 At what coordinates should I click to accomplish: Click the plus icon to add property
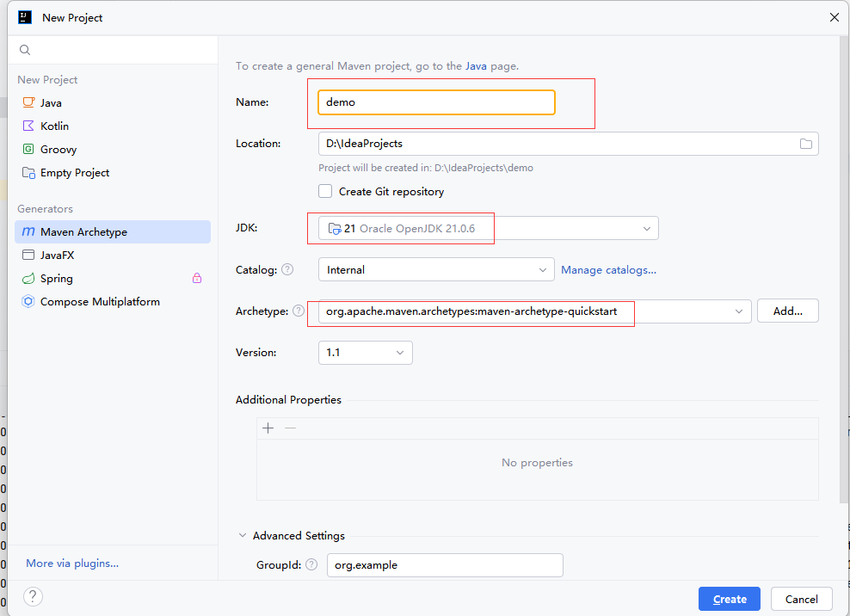click(268, 428)
